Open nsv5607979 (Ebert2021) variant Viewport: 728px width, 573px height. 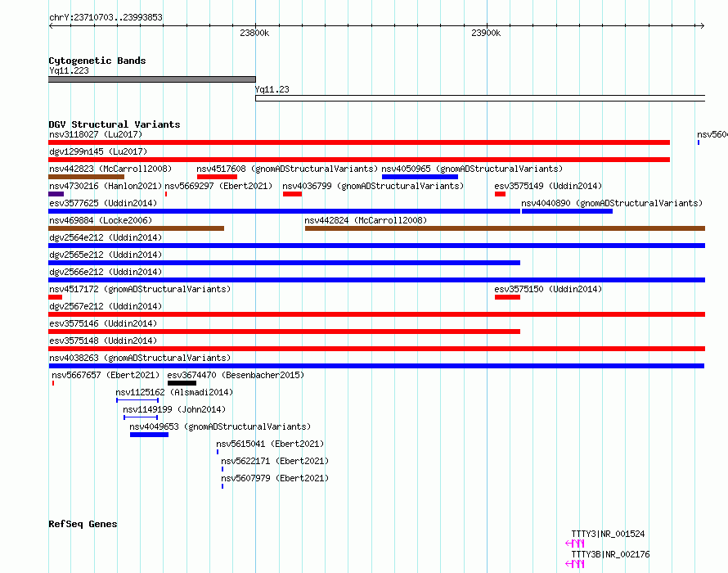click(x=275, y=478)
